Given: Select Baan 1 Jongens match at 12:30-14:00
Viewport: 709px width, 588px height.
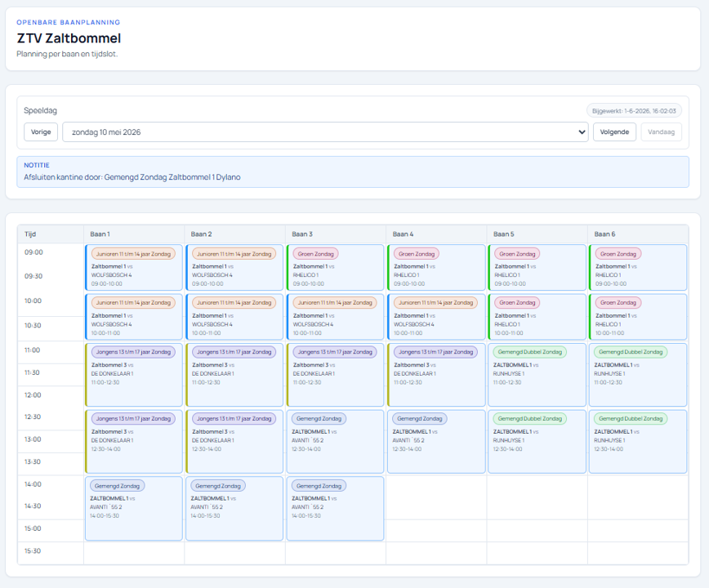Looking at the screenshot, I should [134, 442].
